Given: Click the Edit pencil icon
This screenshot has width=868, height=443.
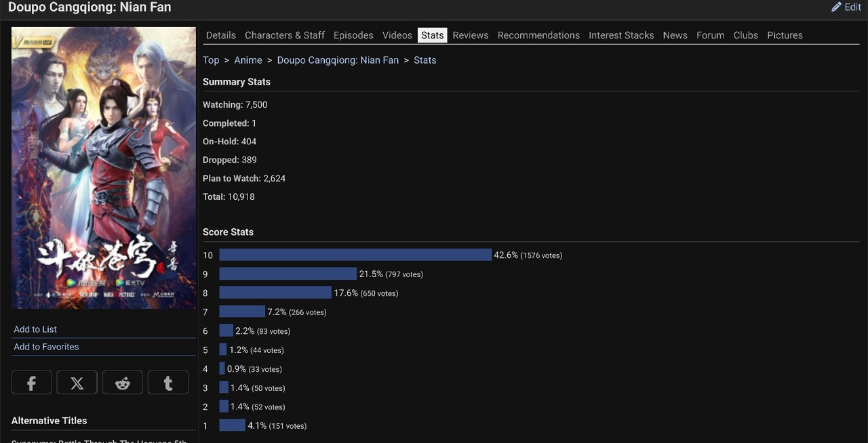Looking at the screenshot, I should tap(836, 7).
